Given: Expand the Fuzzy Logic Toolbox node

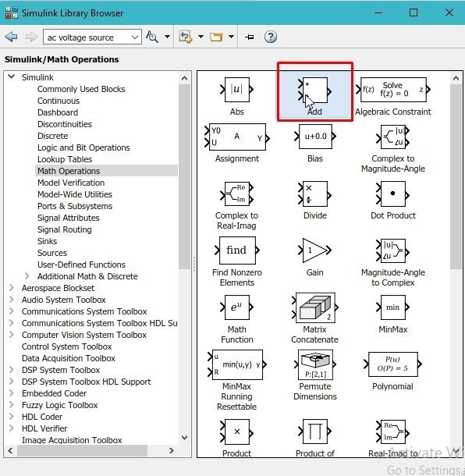Looking at the screenshot, I should coord(12,405).
